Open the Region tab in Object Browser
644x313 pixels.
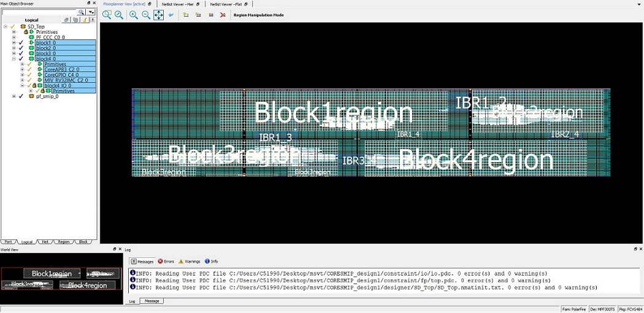click(63, 242)
